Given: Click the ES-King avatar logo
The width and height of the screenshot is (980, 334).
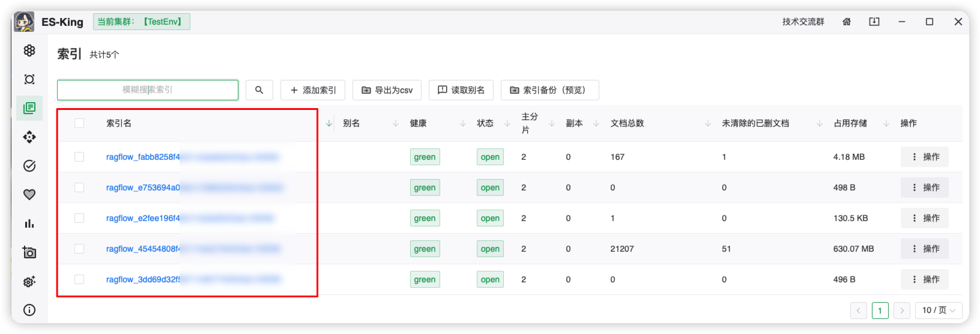Looking at the screenshot, I should coord(24,22).
